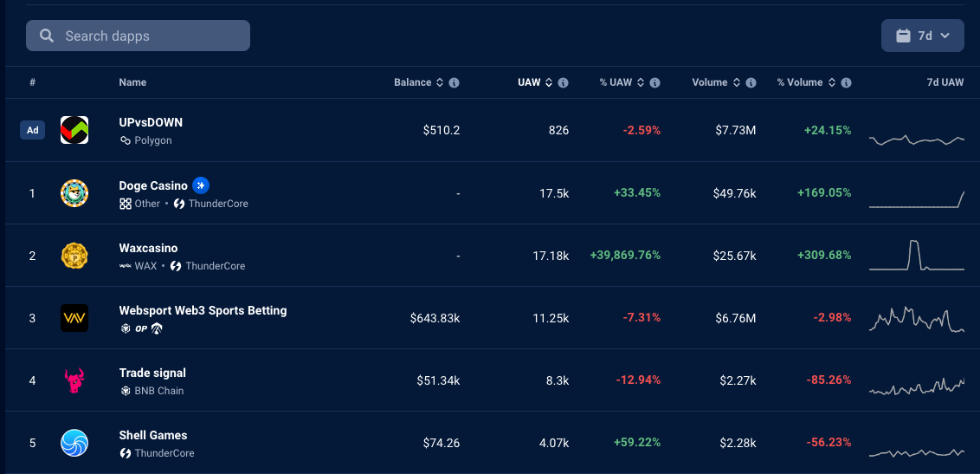The image size is (980, 474).
Task: Click the blue verified badge beside Doge Casino
Action: click(201, 185)
